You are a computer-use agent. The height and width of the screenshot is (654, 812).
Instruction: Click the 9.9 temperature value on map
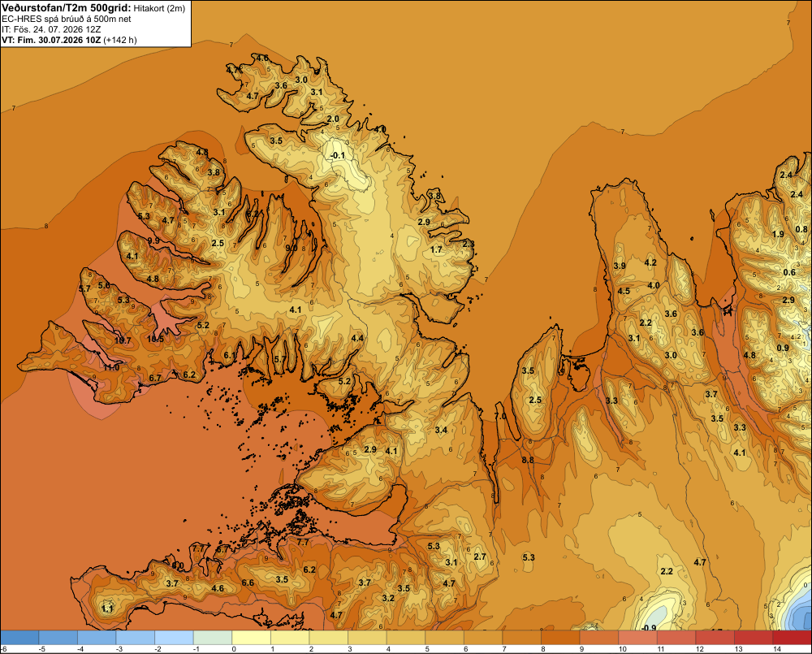coord(153,240)
